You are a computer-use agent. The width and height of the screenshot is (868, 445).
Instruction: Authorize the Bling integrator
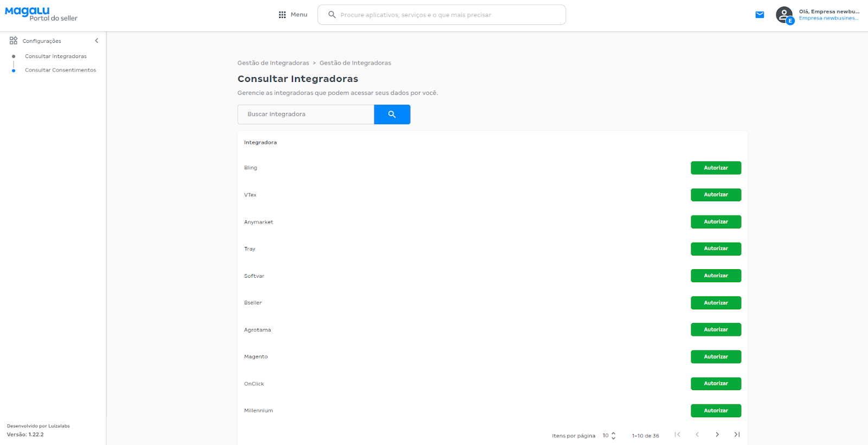click(716, 168)
